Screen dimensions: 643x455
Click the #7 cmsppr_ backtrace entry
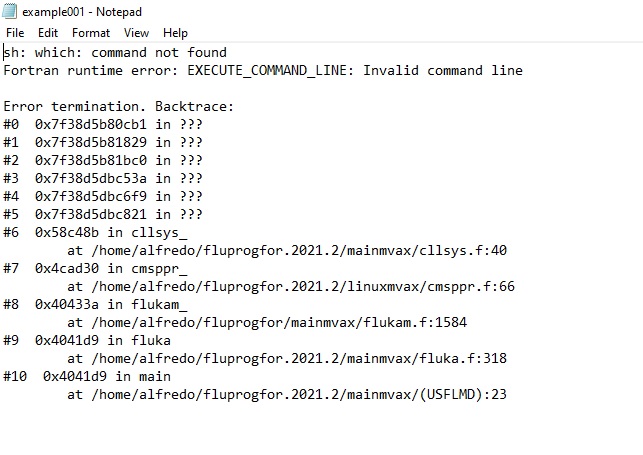tap(95, 268)
